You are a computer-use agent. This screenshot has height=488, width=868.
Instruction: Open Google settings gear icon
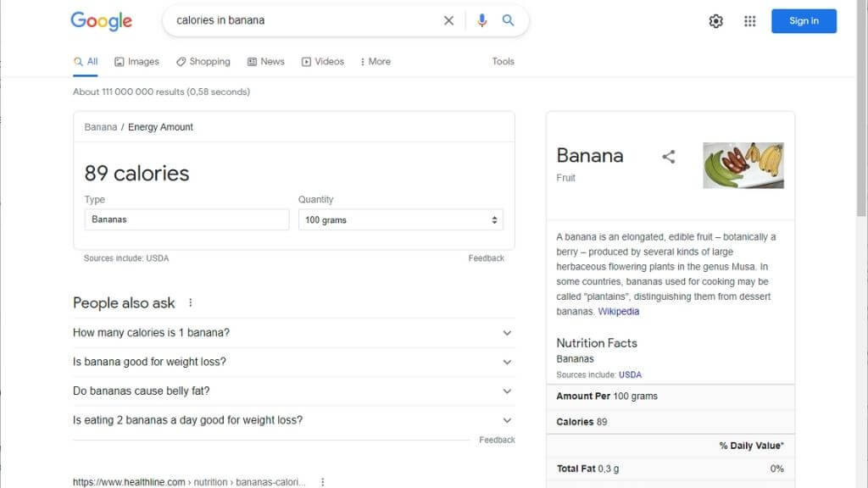716,21
